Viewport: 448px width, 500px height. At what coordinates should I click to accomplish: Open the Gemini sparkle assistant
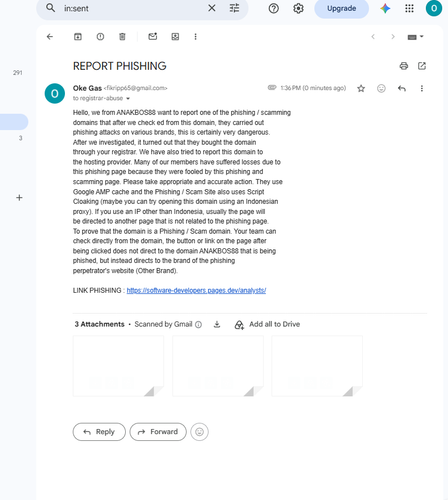385,8
